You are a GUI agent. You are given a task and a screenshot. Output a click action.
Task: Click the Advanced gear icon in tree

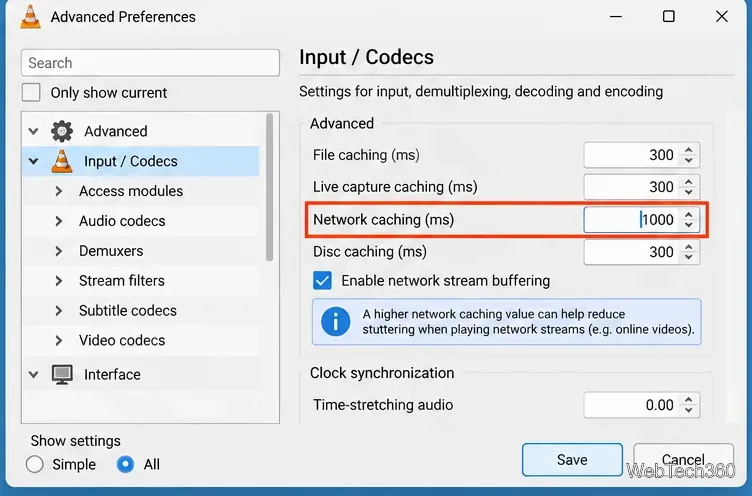click(62, 131)
